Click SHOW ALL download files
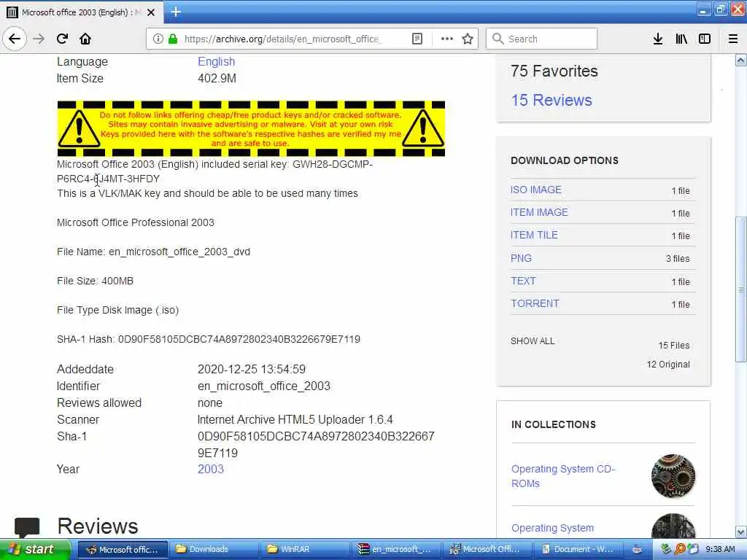The height and width of the screenshot is (560, 747). tap(532, 341)
